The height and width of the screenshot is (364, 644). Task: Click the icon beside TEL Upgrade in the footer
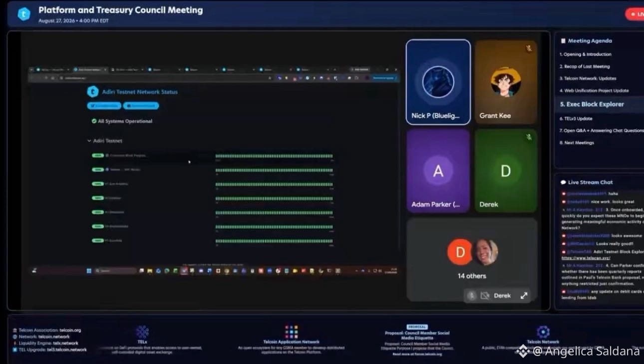[x=14, y=350]
